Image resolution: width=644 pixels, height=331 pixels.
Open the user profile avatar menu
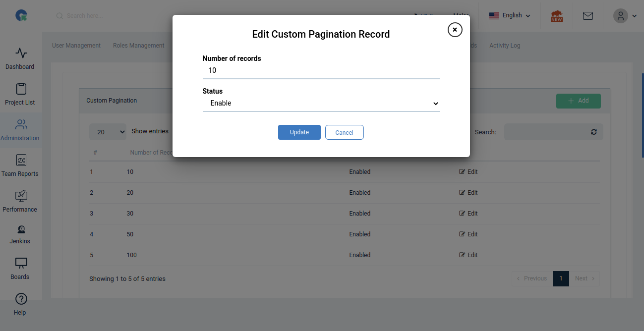[625, 16]
